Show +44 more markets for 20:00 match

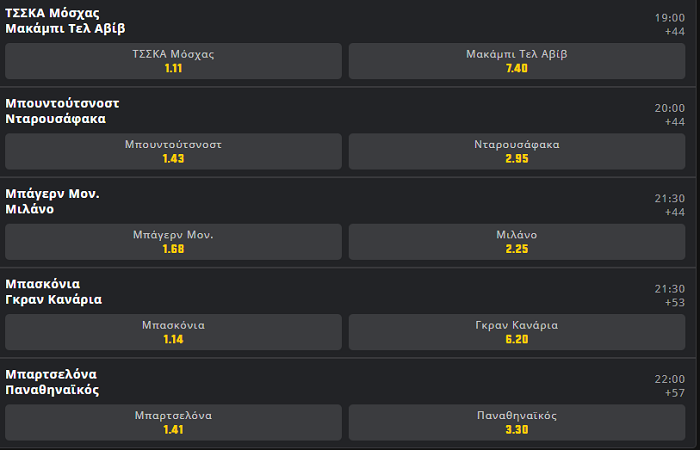tap(675, 121)
